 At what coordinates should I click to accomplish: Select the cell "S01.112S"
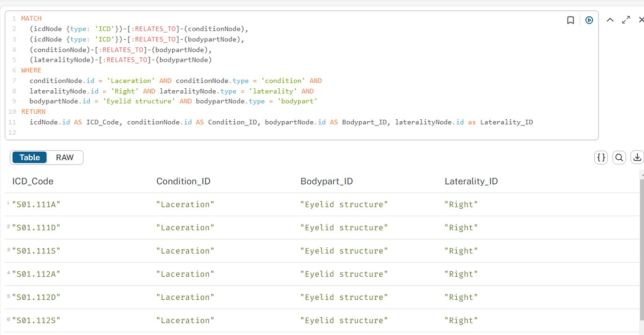[x=37, y=320]
